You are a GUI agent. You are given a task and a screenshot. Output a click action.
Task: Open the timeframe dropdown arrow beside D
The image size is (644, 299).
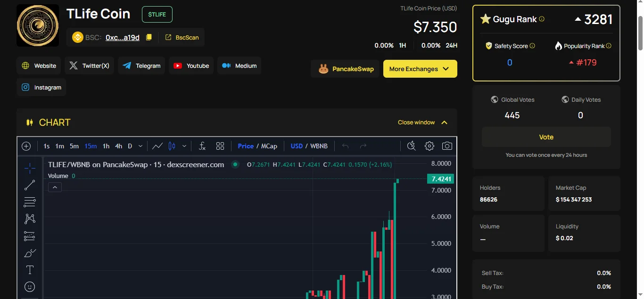140,146
